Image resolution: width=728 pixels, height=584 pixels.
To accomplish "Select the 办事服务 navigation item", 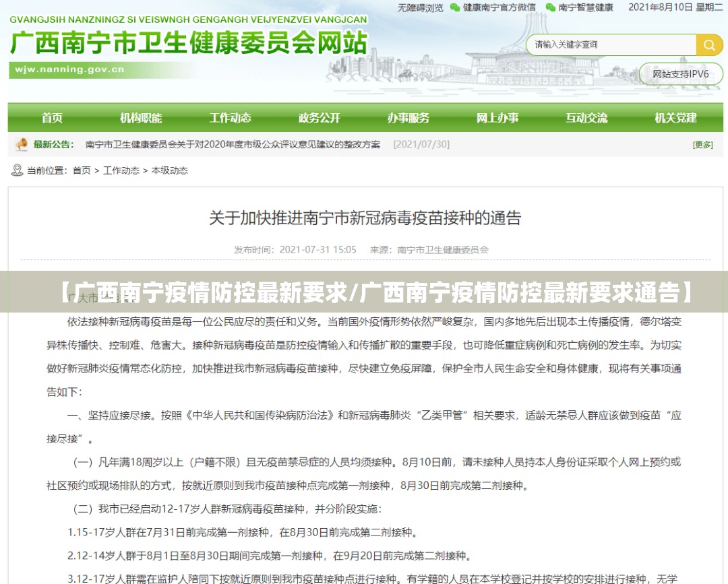I will (x=408, y=118).
